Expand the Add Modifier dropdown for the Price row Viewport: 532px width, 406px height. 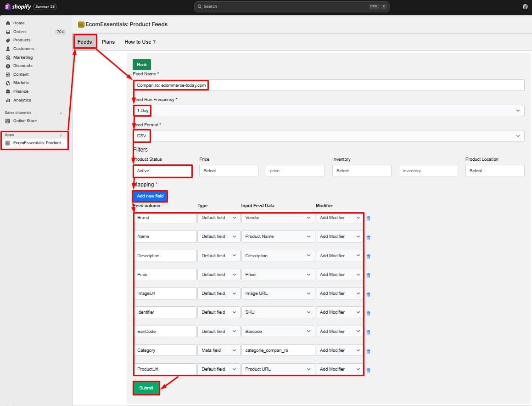pyautogui.click(x=339, y=274)
